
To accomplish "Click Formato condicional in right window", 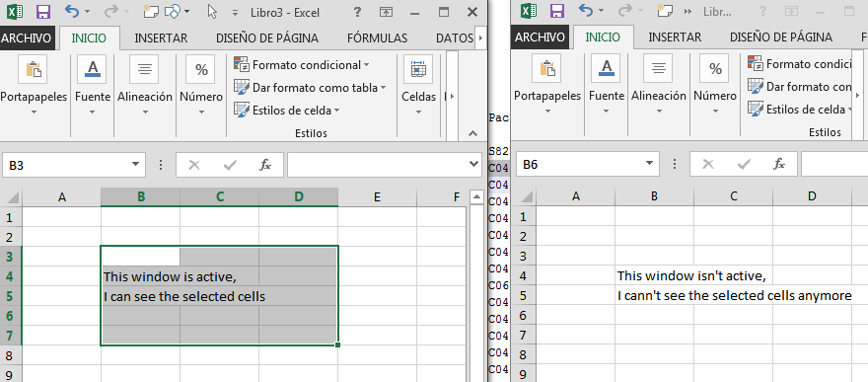I will [x=800, y=63].
